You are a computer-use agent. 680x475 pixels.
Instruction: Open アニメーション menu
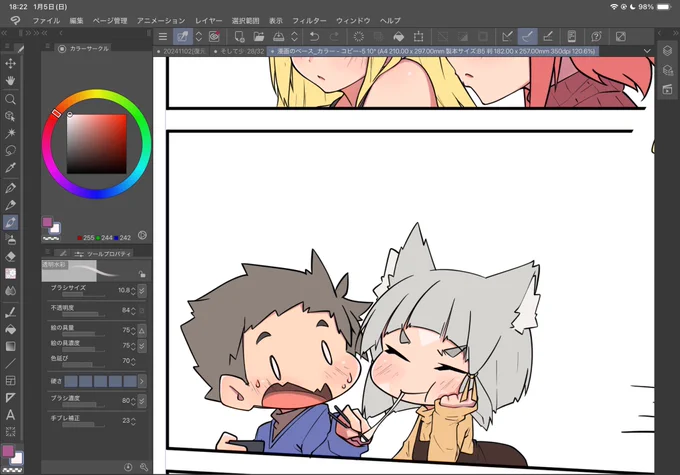161,20
